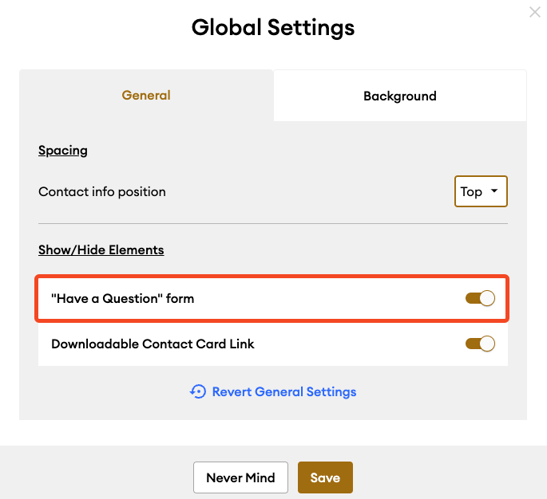Save the global settings
Screen dimensions: 547x499
tap(325, 477)
